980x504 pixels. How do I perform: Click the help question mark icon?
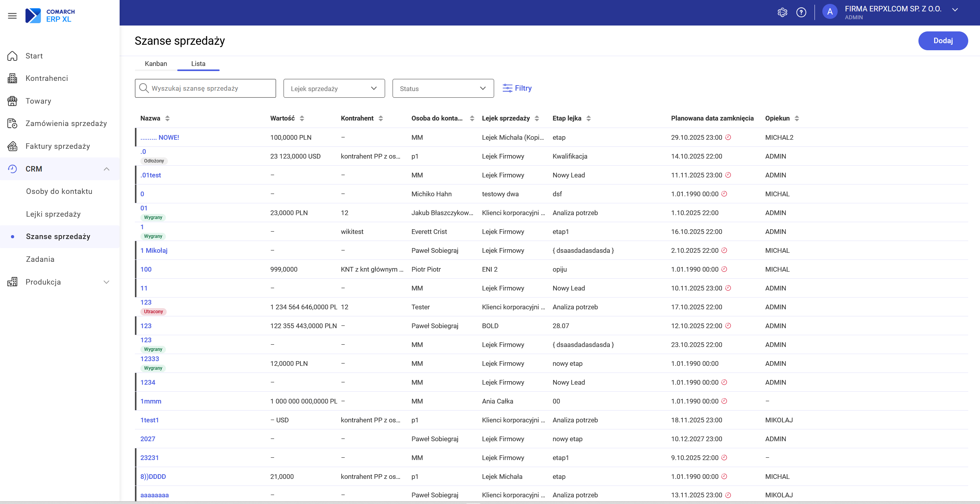click(x=802, y=12)
